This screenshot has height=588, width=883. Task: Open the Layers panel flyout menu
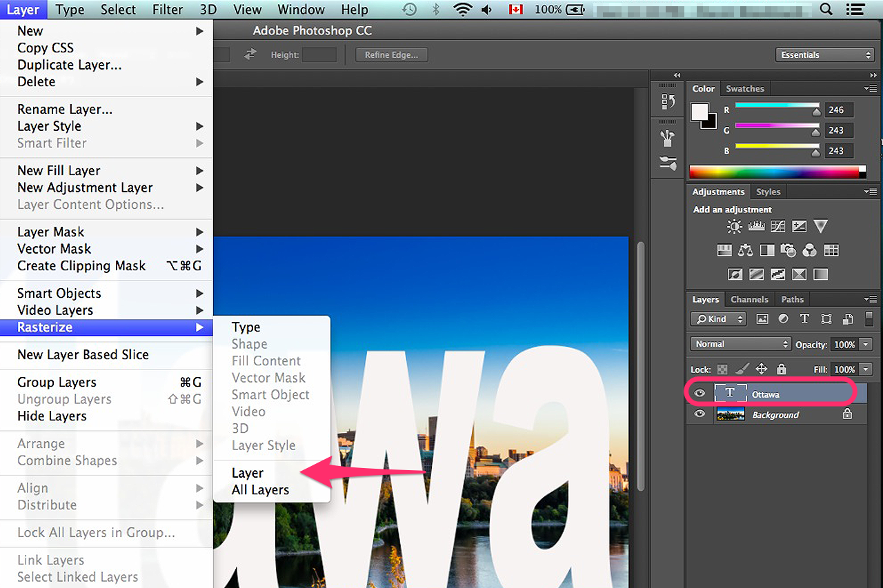pyautogui.click(x=870, y=300)
